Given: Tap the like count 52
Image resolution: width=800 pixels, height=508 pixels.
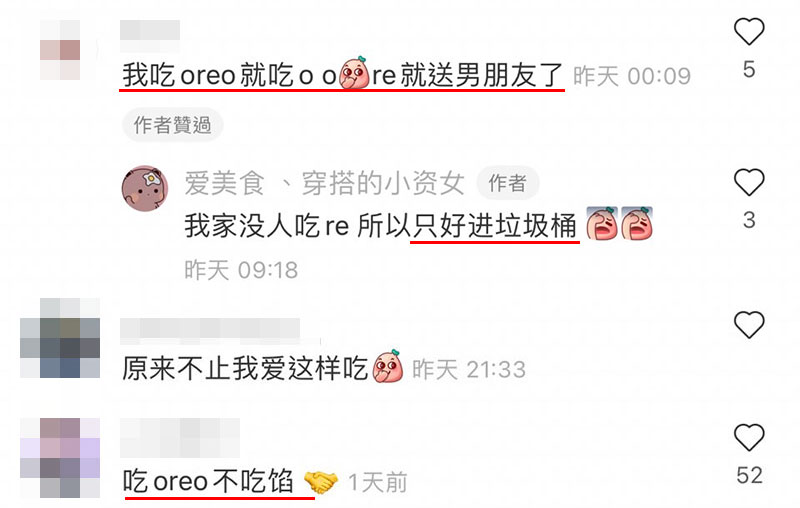Looking at the screenshot, I should [749, 475].
